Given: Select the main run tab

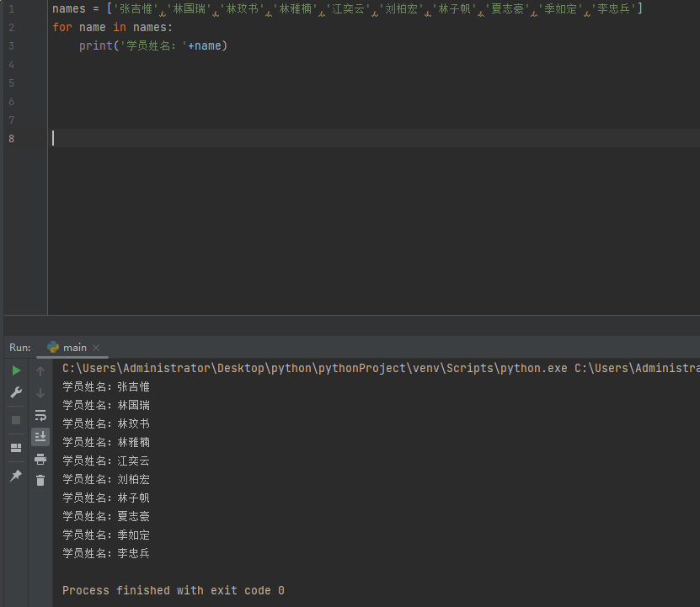Looking at the screenshot, I should coord(72,347).
